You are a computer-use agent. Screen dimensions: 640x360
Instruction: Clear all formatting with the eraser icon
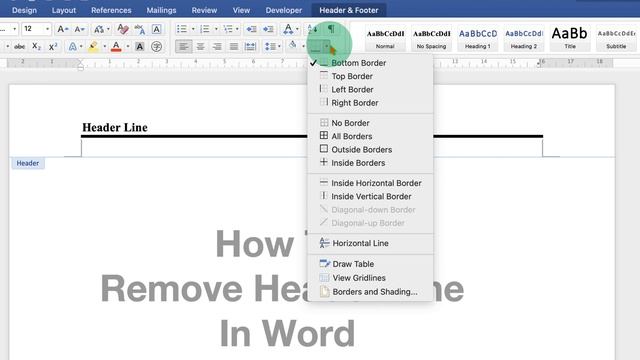(122, 29)
